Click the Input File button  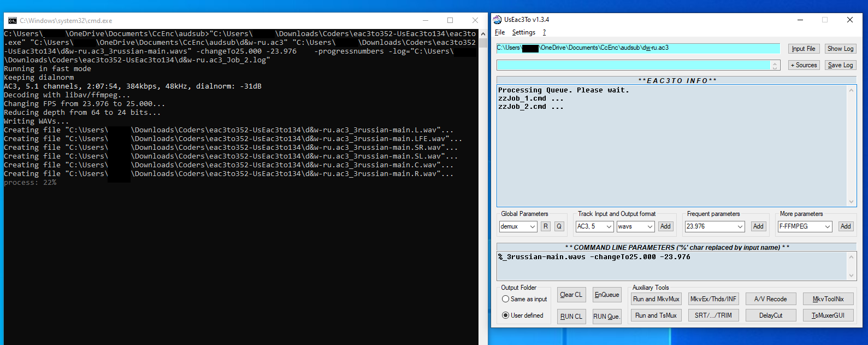pyautogui.click(x=804, y=49)
